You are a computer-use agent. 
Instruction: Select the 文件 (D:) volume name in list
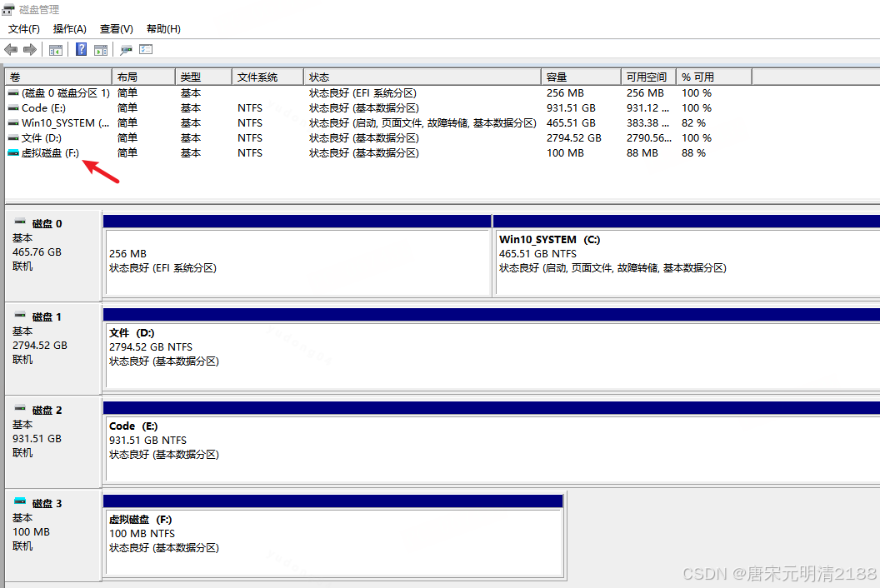pos(41,138)
